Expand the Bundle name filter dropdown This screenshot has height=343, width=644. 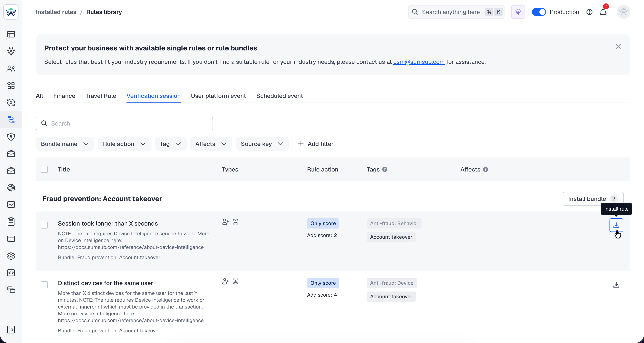click(65, 144)
